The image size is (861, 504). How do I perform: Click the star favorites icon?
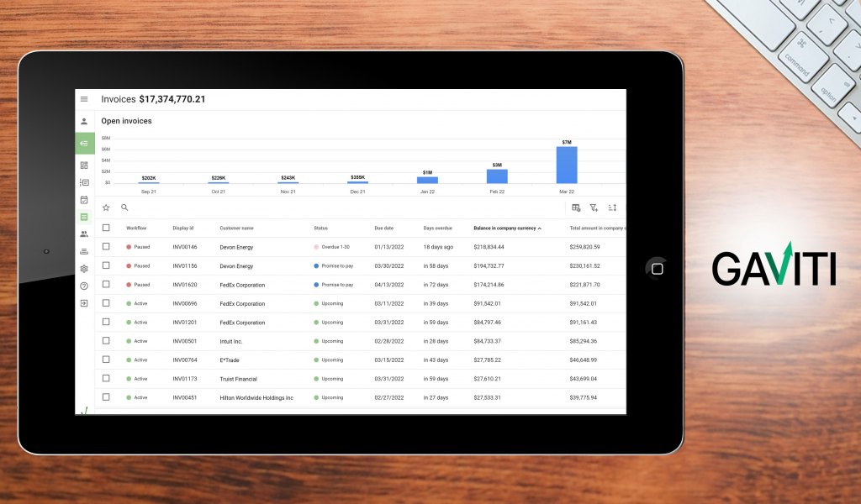click(106, 207)
